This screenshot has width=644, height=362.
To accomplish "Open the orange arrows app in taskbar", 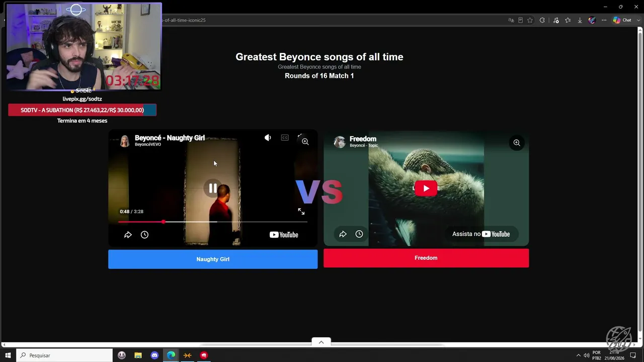I will (187, 355).
